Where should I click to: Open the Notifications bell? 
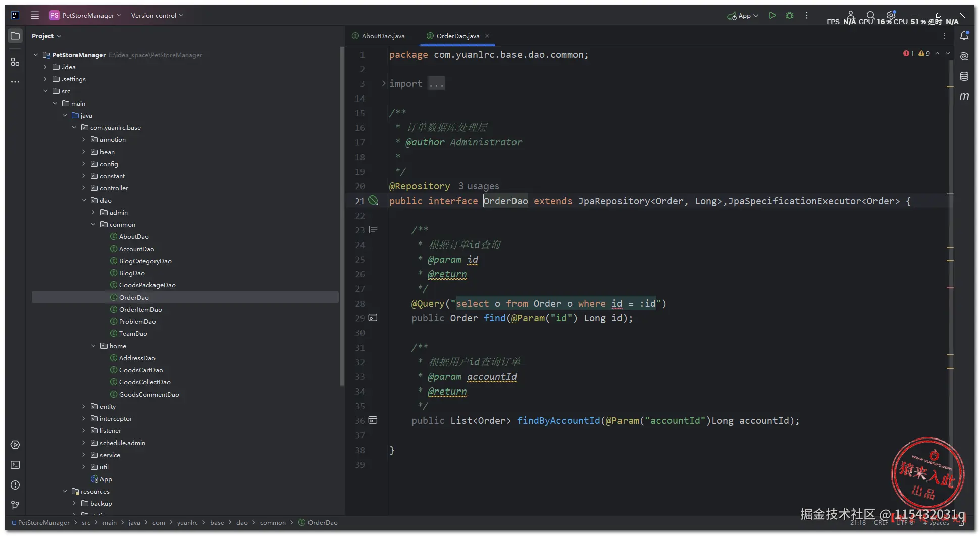964,36
